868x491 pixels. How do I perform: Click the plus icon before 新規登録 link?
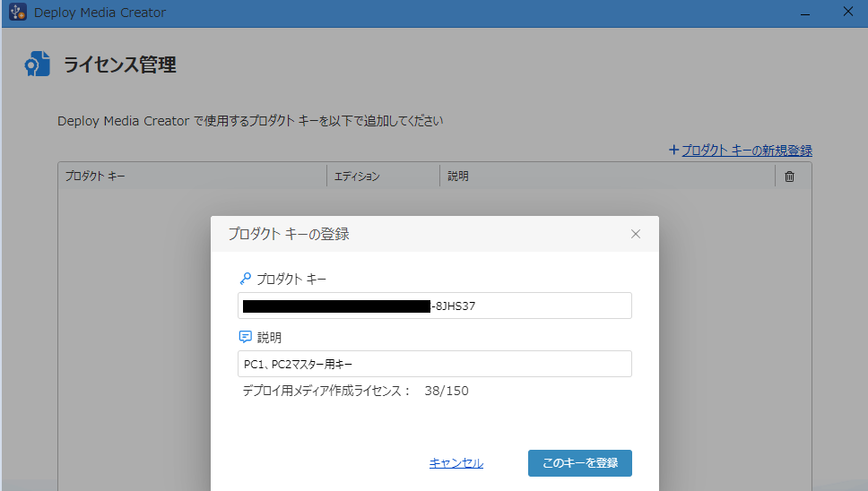coord(673,150)
